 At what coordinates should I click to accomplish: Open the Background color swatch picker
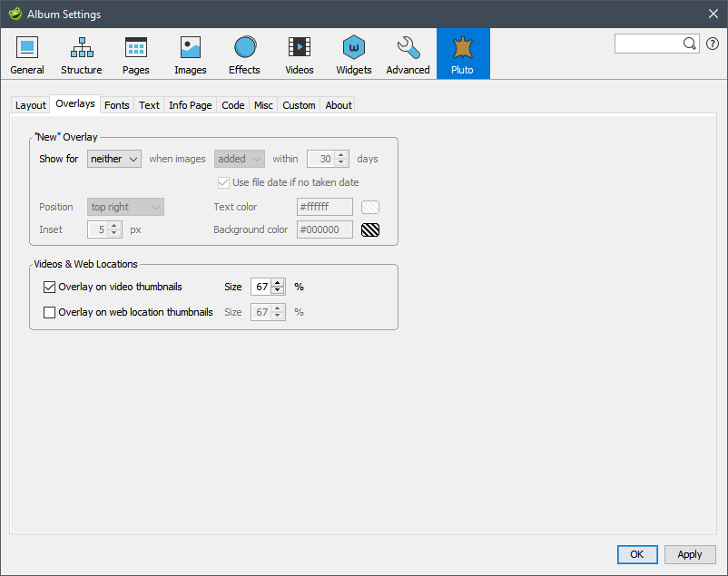370,229
